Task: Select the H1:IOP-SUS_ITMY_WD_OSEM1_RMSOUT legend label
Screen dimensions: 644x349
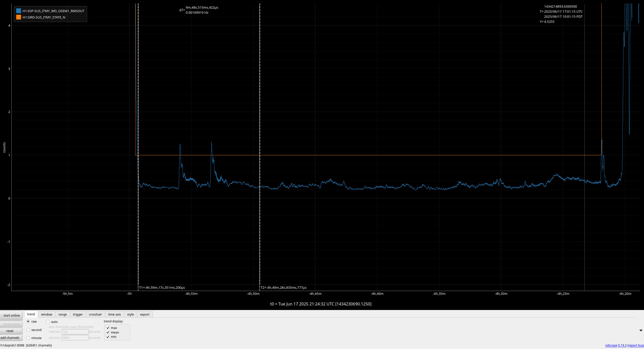Action: pyautogui.click(x=53, y=11)
